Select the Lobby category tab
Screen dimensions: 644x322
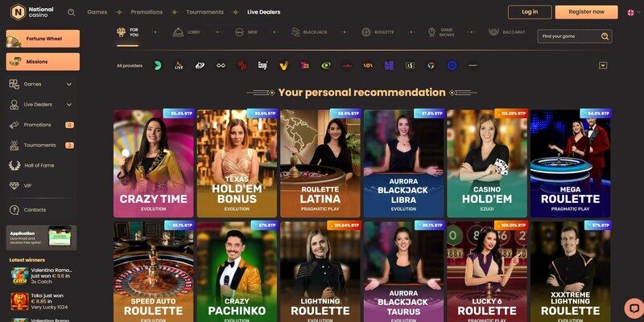187,32
